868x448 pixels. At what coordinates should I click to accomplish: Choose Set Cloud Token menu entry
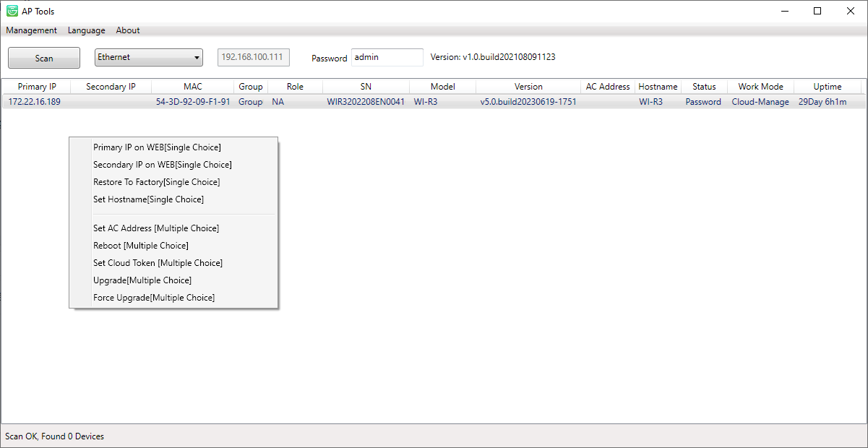[158, 263]
